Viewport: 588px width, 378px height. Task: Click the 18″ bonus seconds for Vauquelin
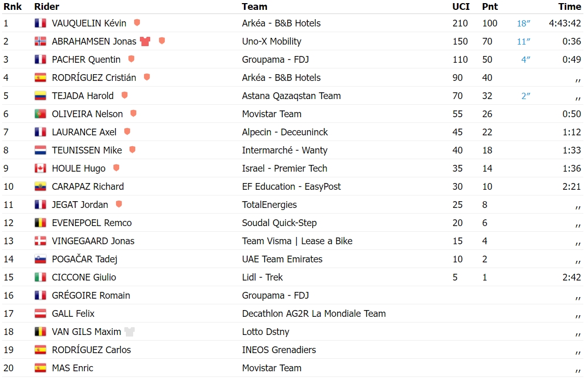[523, 23]
